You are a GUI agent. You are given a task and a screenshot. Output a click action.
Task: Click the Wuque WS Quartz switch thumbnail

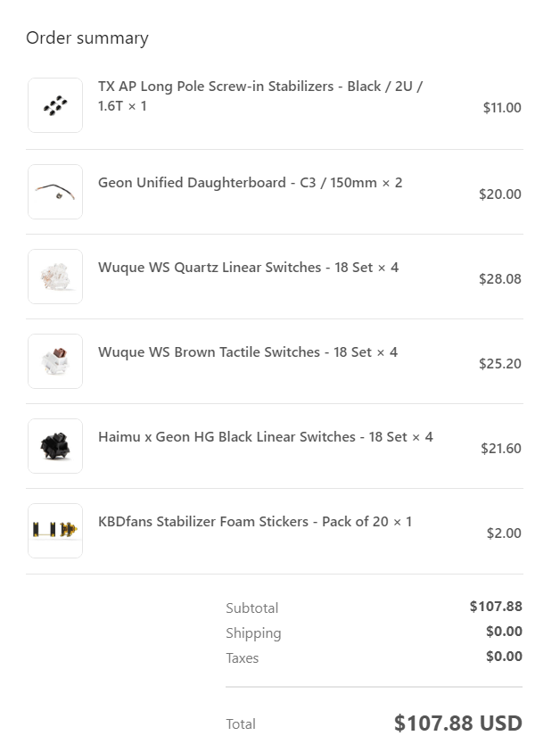coord(55,277)
